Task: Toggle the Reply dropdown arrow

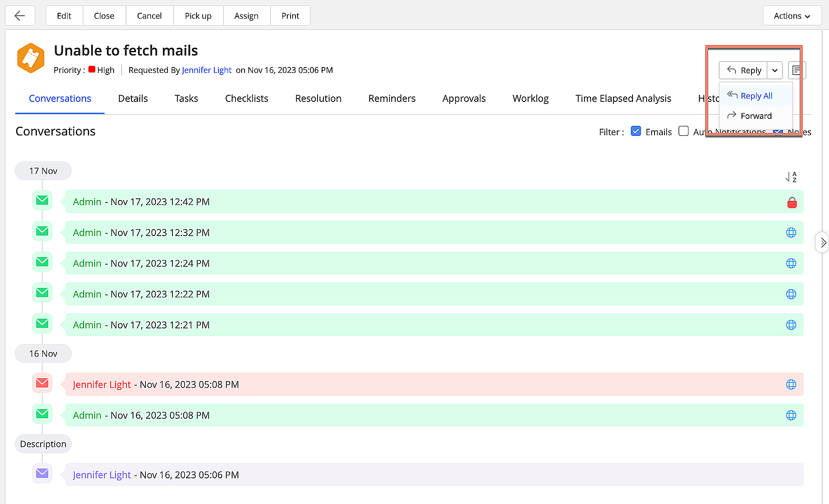Action: 775,70
